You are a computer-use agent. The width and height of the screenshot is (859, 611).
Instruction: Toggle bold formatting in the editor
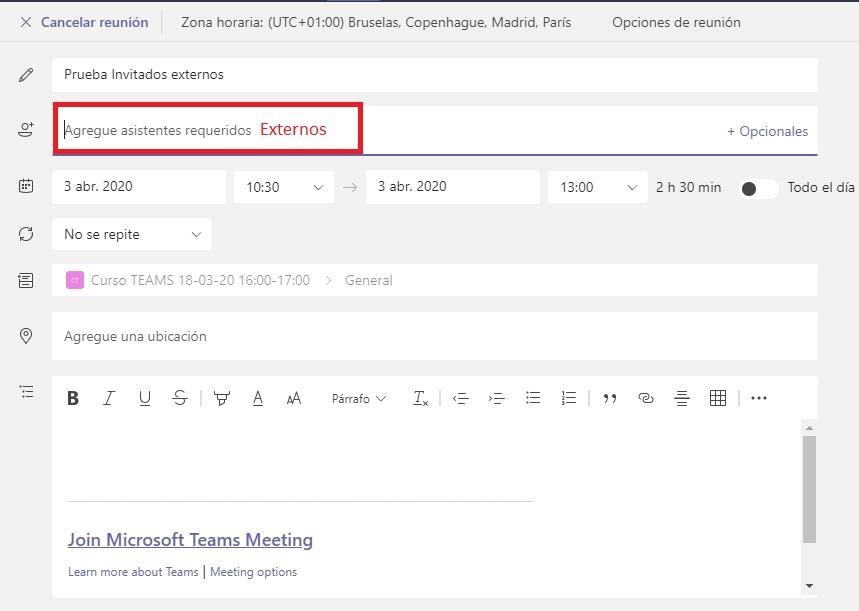[73, 398]
